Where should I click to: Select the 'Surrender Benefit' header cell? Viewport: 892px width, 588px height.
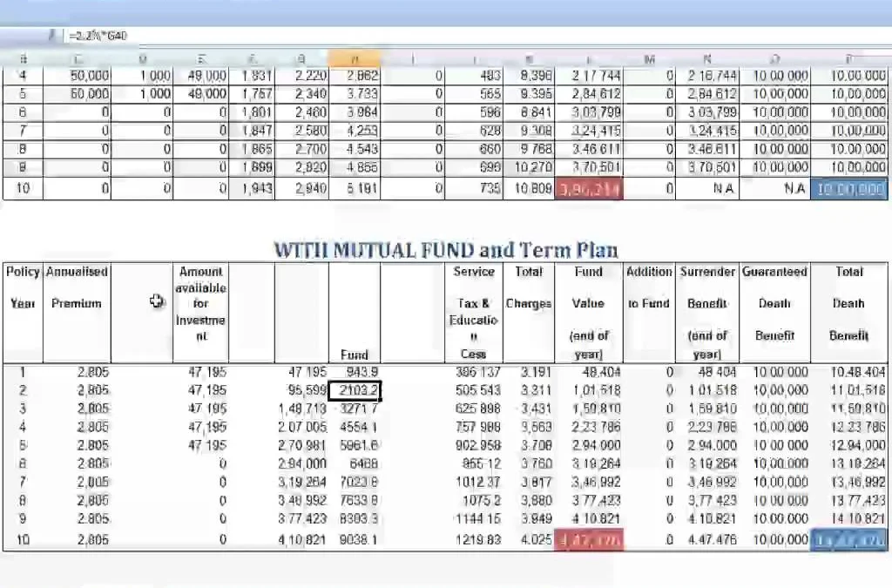pos(706,313)
